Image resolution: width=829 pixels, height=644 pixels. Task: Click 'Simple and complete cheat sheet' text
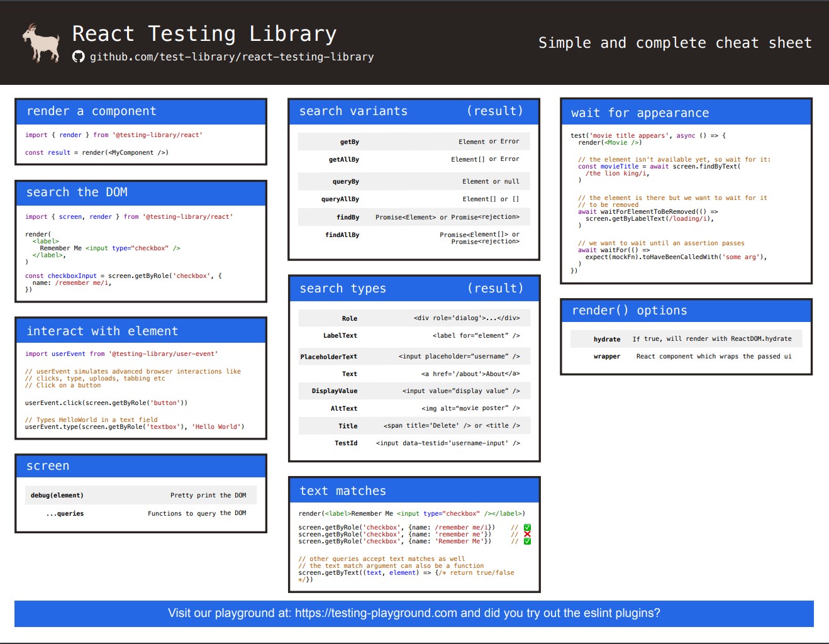click(x=675, y=43)
